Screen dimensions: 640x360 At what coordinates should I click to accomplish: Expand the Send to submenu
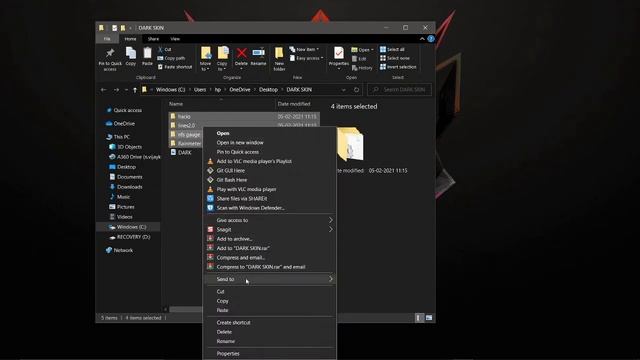tap(270, 279)
